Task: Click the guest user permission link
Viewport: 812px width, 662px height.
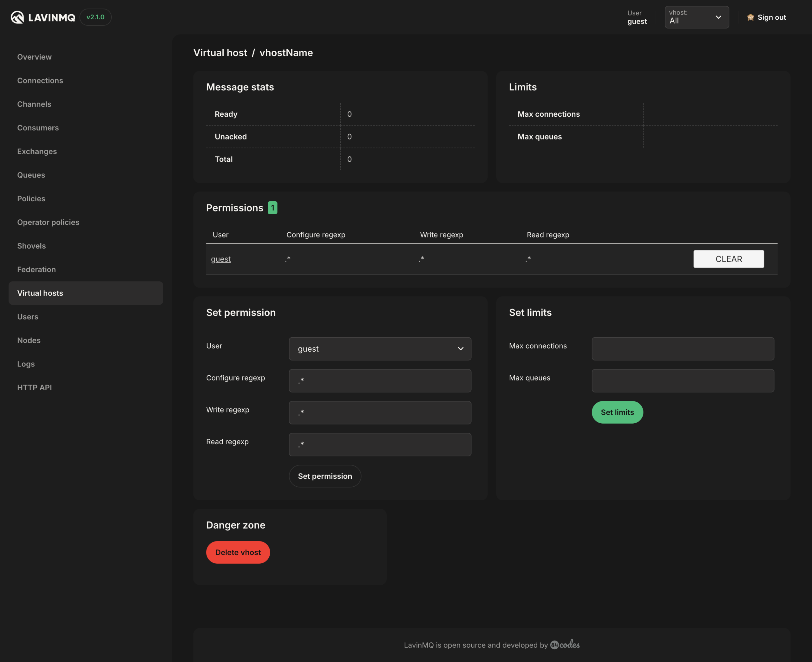Action: (x=220, y=258)
